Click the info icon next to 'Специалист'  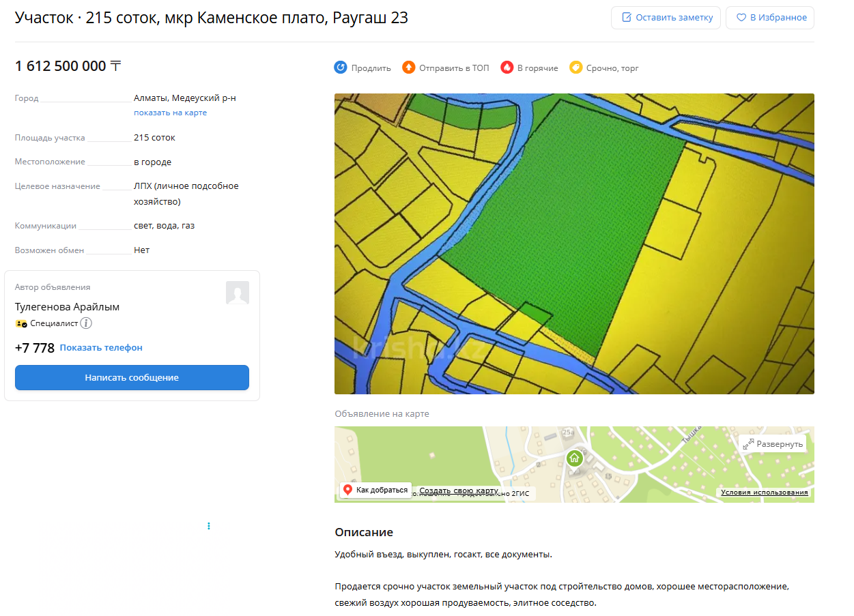[x=86, y=323]
